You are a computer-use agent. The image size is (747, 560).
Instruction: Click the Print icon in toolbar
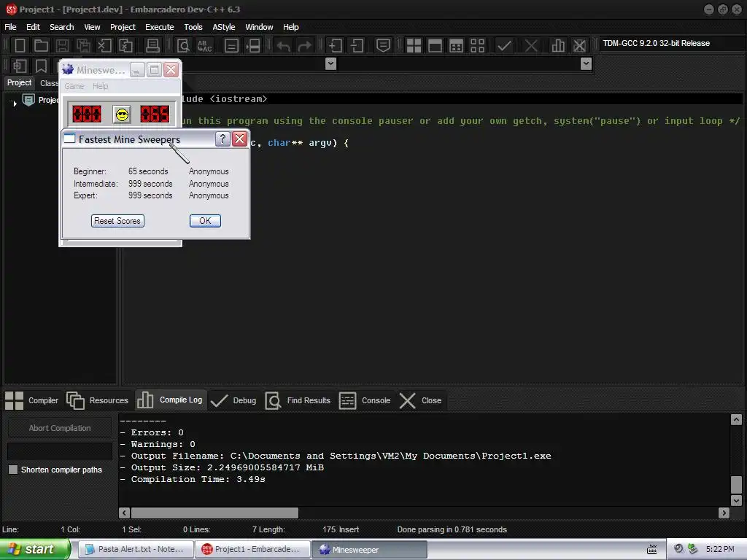(x=152, y=46)
